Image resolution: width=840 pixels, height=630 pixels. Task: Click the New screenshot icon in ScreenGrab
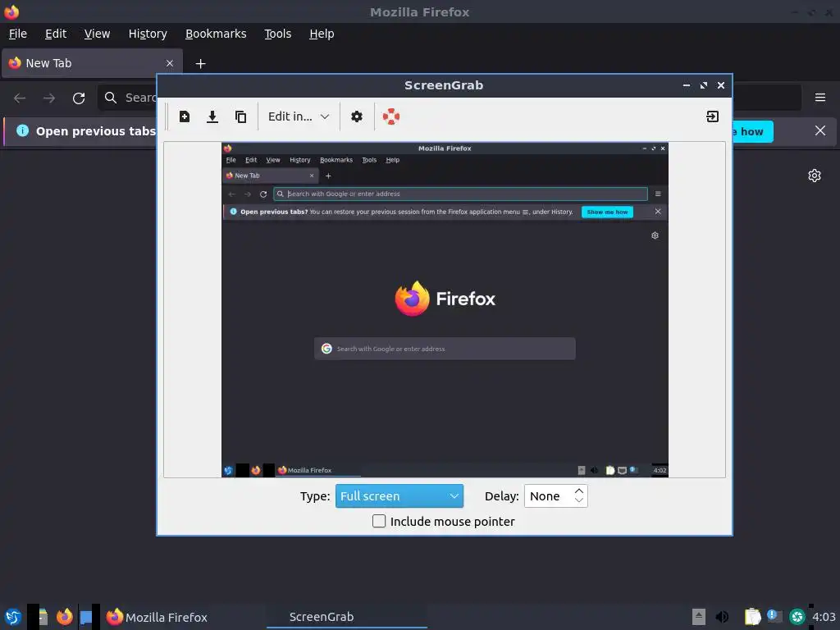(x=185, y=116)
